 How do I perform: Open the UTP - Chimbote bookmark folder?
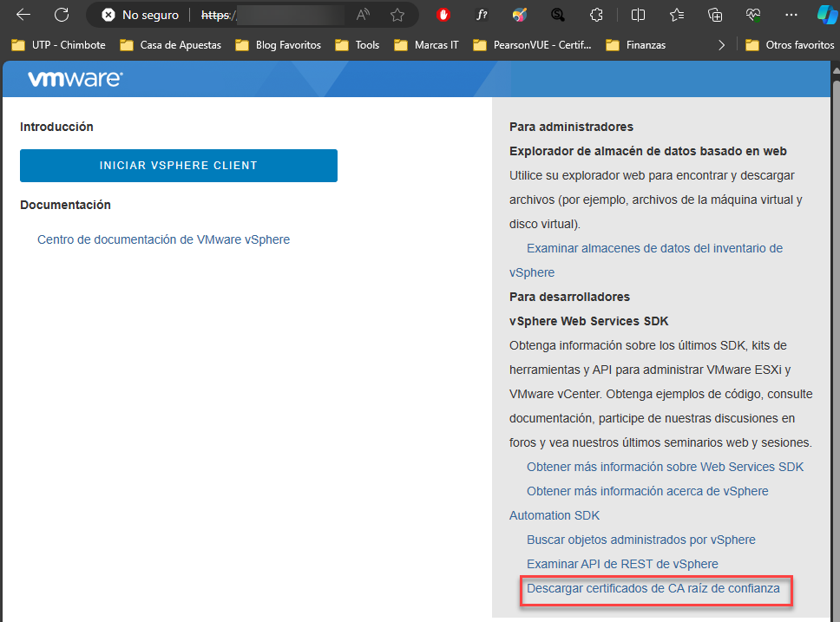[x=58, y=45]
